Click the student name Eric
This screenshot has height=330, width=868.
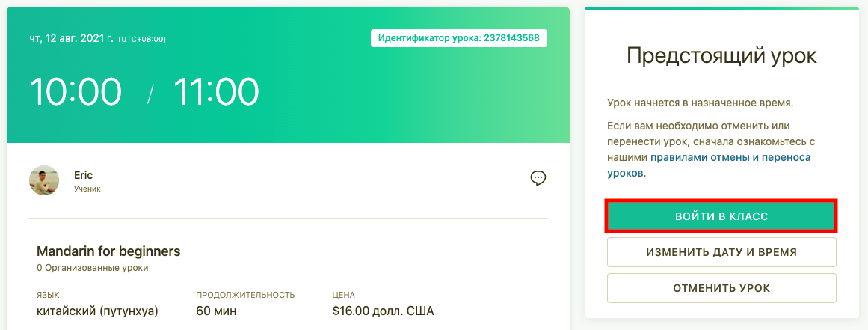84,175
